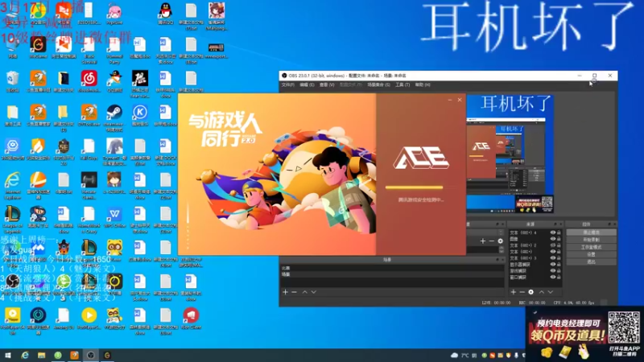The height and width of the screenshot is (362, 644).
Task: Toggle visibility of 文本 (GDI+) 2 source
Action: click(552, 245)
